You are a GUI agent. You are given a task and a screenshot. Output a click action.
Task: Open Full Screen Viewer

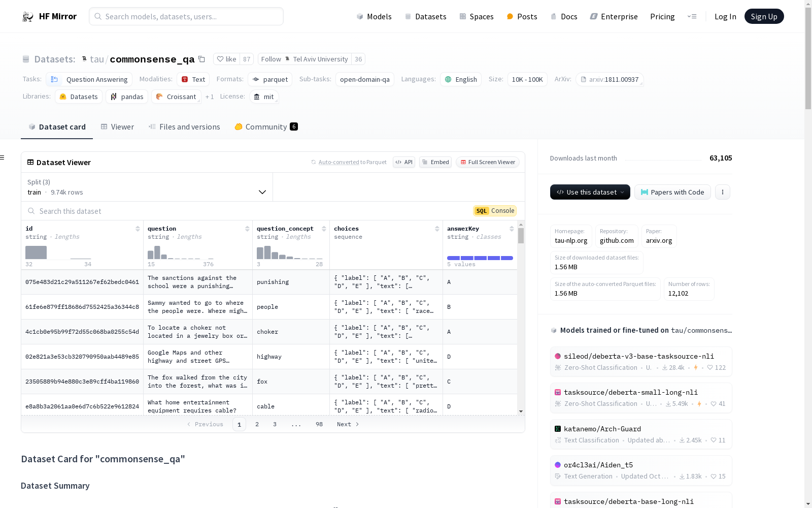[488, 162]
